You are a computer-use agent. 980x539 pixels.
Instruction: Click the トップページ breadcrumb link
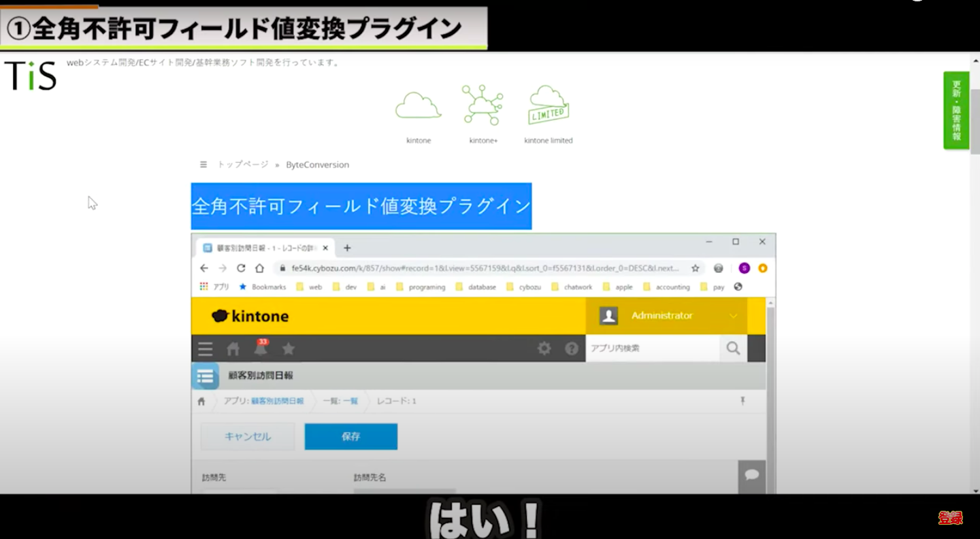pos(242,165)
